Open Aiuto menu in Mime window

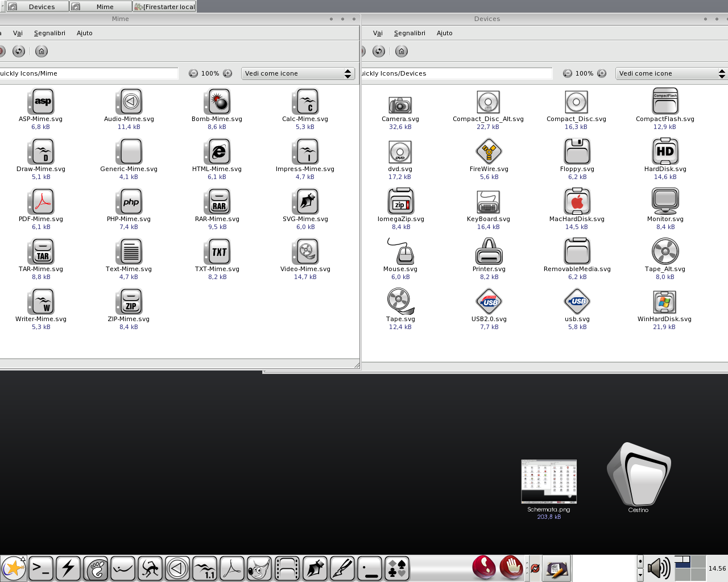(85, 33)
